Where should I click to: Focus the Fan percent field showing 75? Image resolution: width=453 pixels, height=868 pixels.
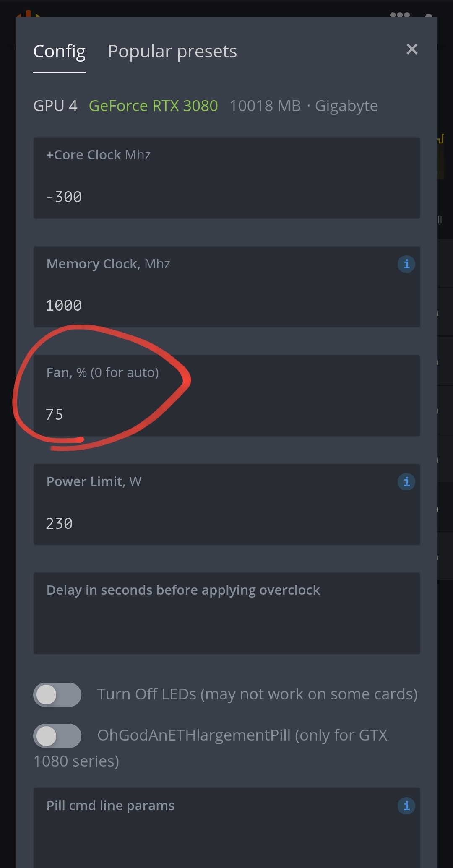(227, 395)
